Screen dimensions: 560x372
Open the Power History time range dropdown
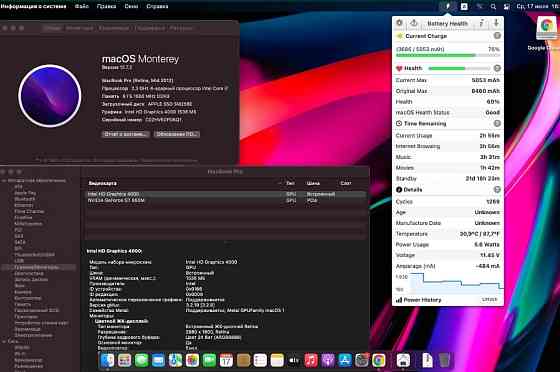(490, 300)
